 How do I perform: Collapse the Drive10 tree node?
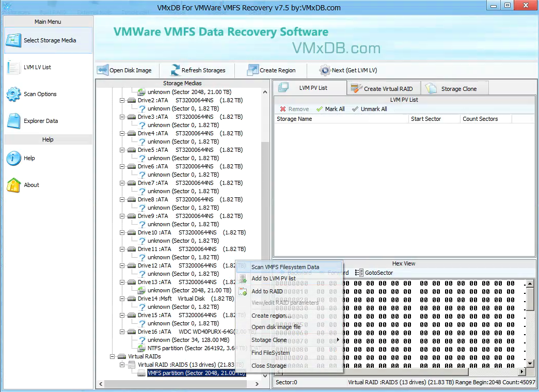point(122,232)
